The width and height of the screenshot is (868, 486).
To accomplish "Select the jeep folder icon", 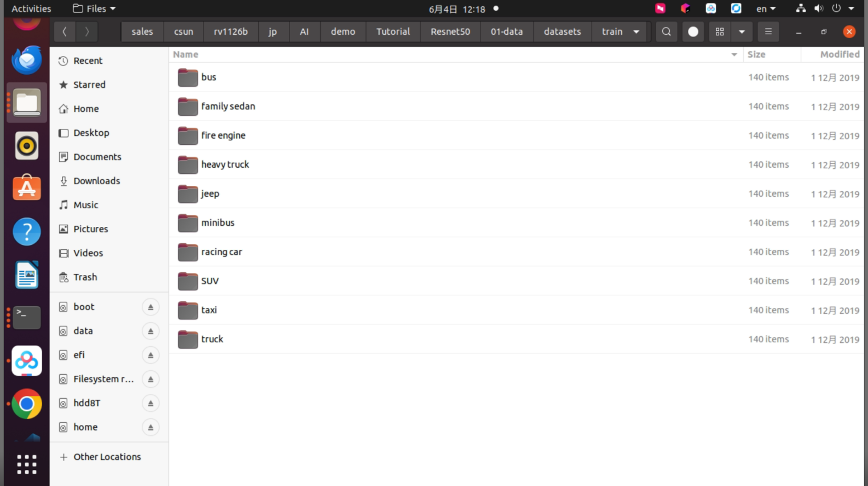I will [x=188, y=194].
